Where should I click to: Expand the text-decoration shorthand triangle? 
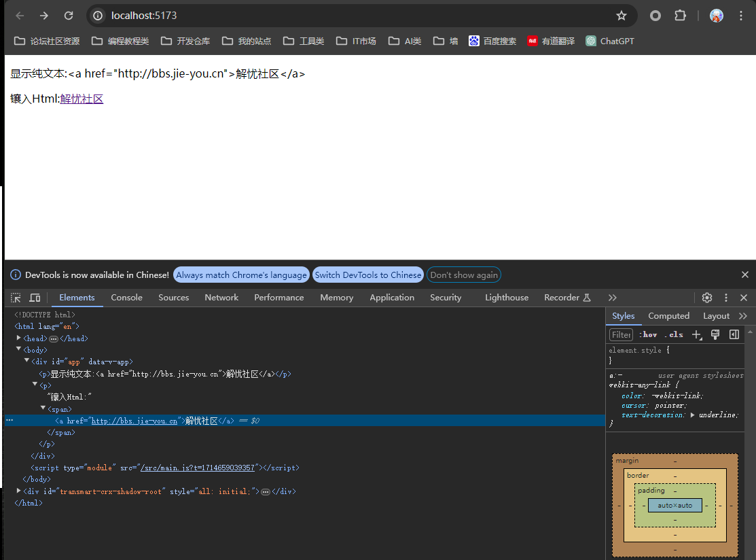tap(692, 415)
